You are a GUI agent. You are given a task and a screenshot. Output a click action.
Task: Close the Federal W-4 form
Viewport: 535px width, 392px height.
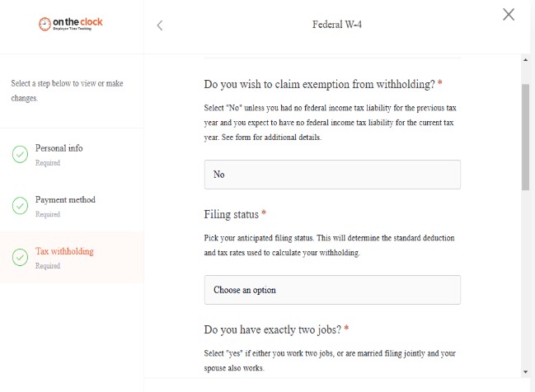tap(509, 15)
